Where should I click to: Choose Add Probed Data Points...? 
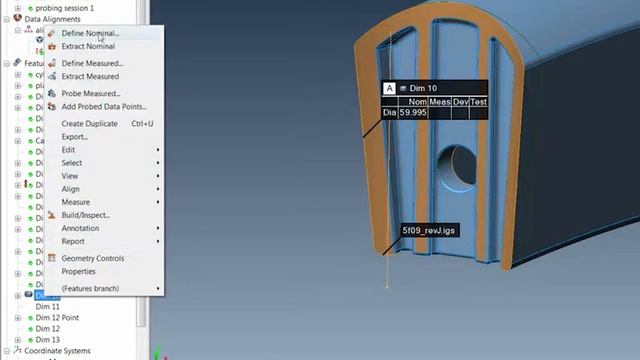104,107
